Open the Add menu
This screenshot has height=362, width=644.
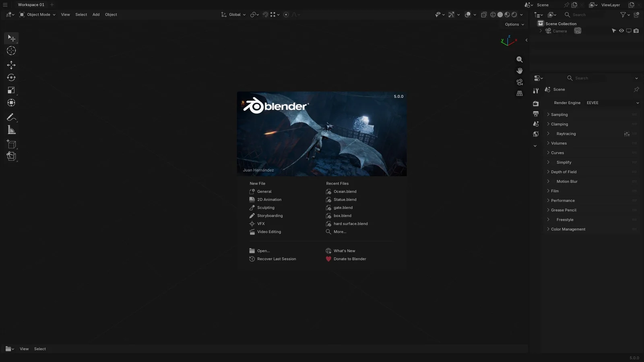(x=96, y=14)
